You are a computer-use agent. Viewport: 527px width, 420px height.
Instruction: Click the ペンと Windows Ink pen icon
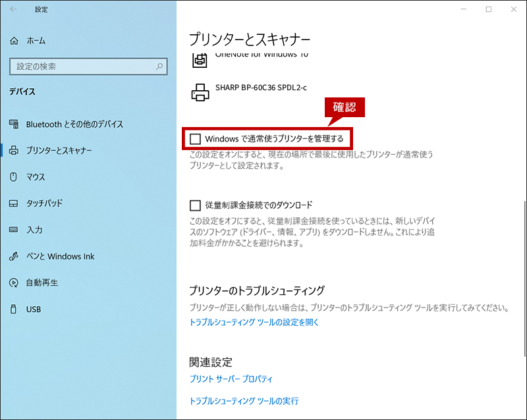(x=14, y=256)
